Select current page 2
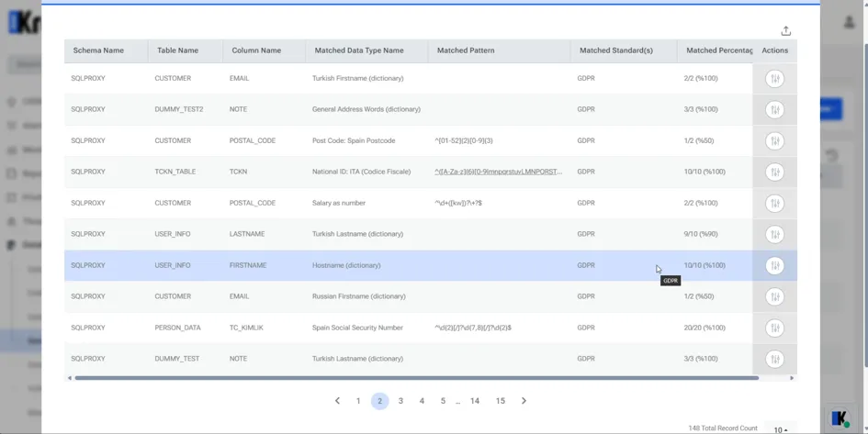The height and width of the screenshot is (434, 868). [379, 401]
